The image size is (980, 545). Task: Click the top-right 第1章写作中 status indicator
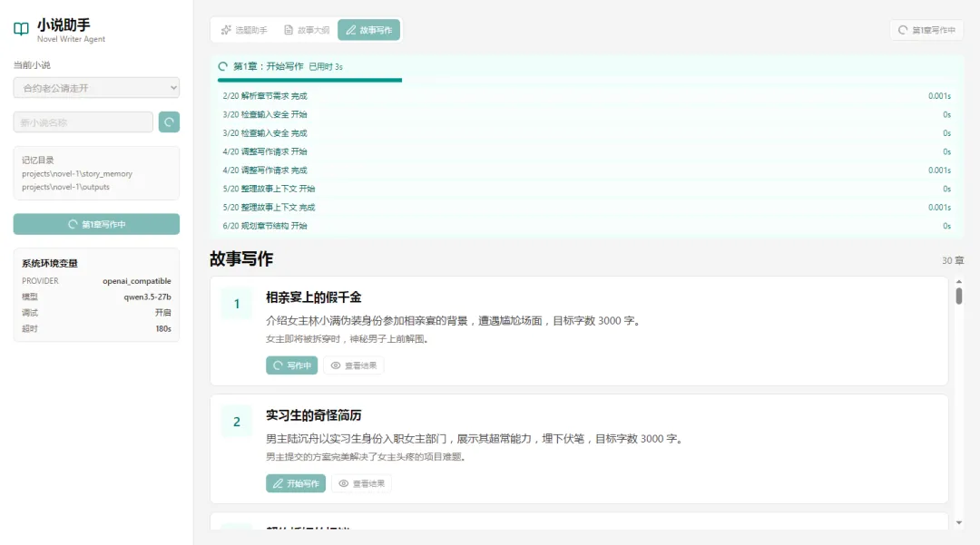(x=926, y=30)
